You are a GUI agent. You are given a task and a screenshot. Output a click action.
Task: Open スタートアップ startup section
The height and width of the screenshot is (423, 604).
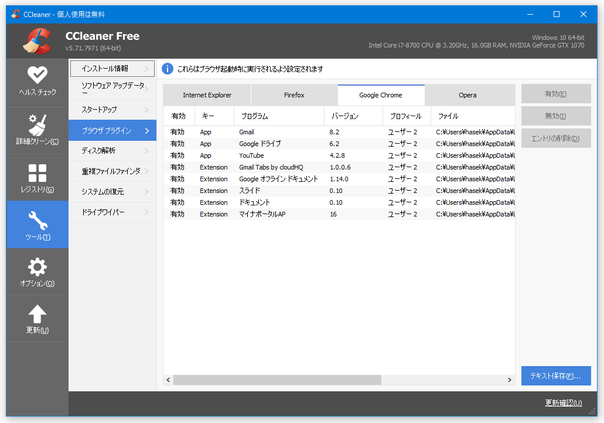click(112, 109)
